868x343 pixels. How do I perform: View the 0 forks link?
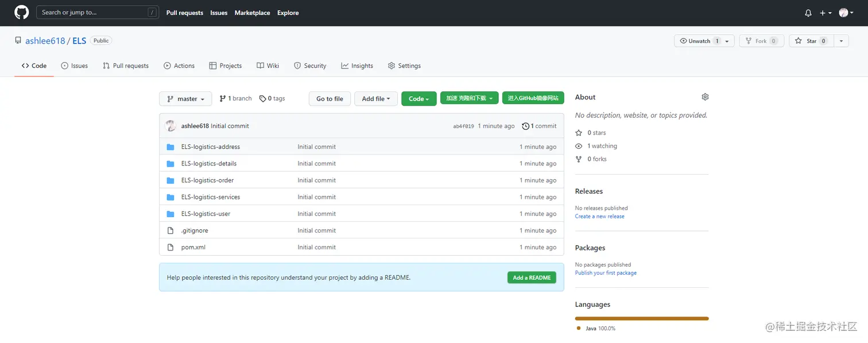pyautogui.click(x=591, y=159)
